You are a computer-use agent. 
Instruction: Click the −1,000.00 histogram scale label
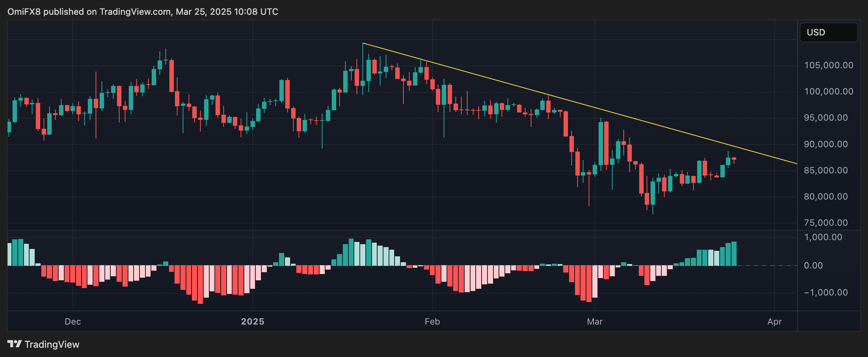[x=826, y=292]
